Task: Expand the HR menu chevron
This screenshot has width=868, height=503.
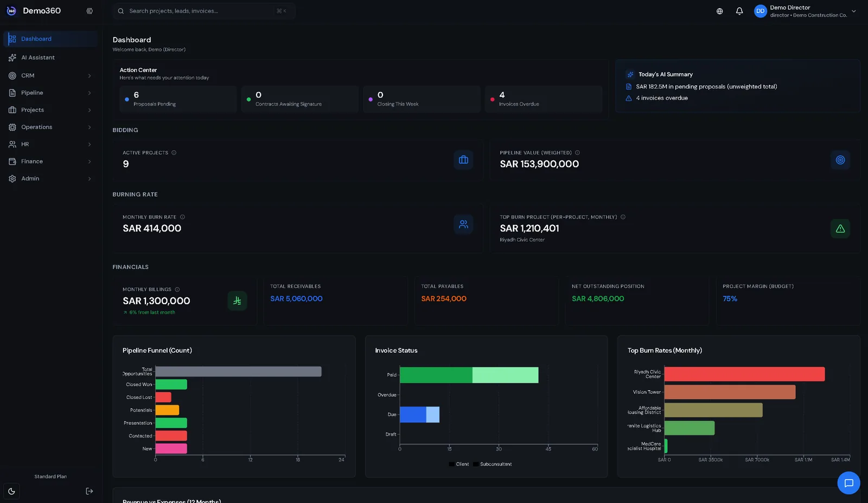Action: tap(90, 145)
